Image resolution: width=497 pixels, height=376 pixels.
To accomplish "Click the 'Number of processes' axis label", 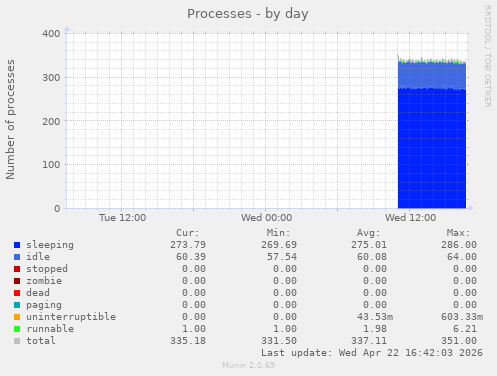I will pyautogui.click(x=10, y=120).
